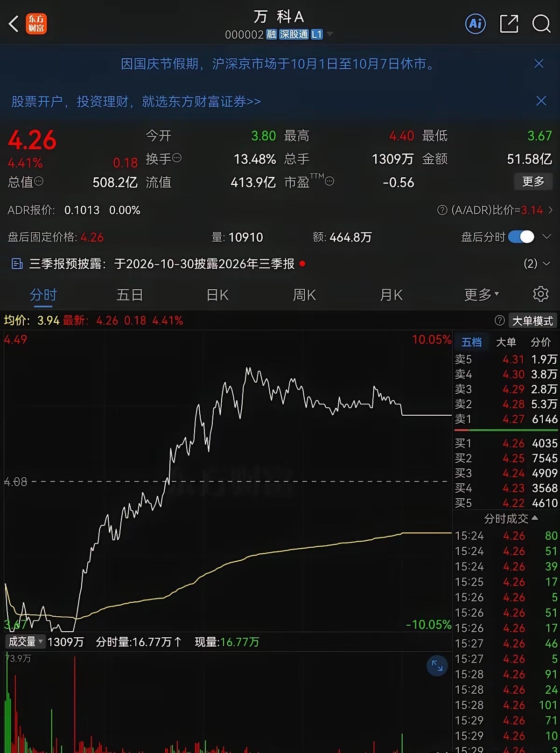560x753 pixels.
Task: Click the 买4 row at 4.23
Action: tap(506, 488)
